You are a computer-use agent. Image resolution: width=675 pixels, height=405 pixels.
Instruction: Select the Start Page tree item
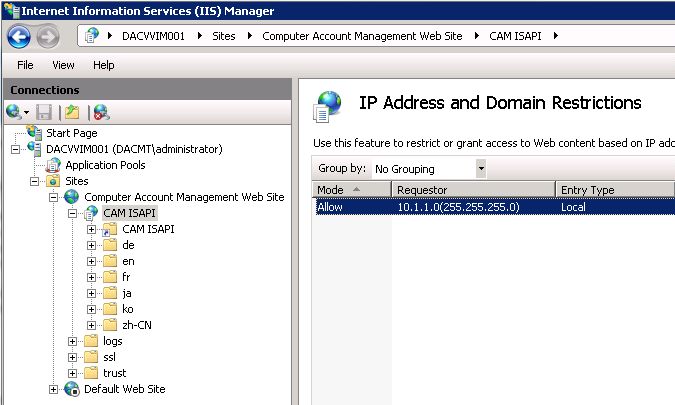tap(71, 133)
